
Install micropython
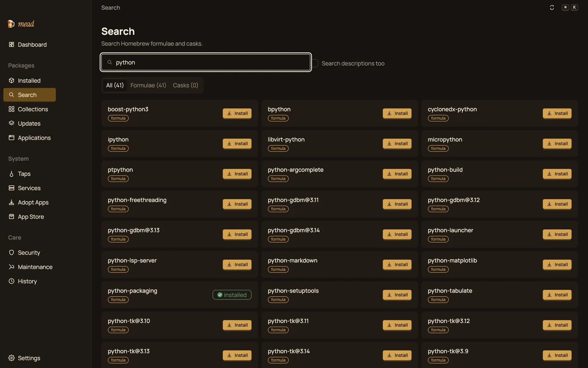[x=557, y=144]
